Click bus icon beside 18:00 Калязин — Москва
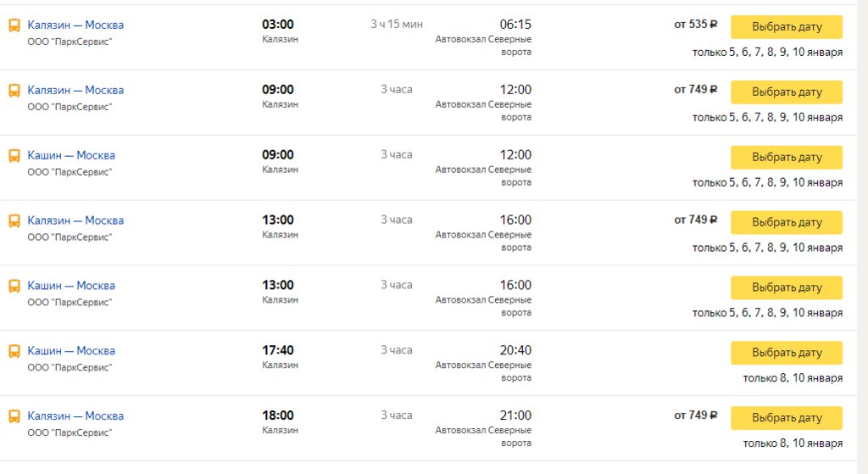 (x=14, y=416)
